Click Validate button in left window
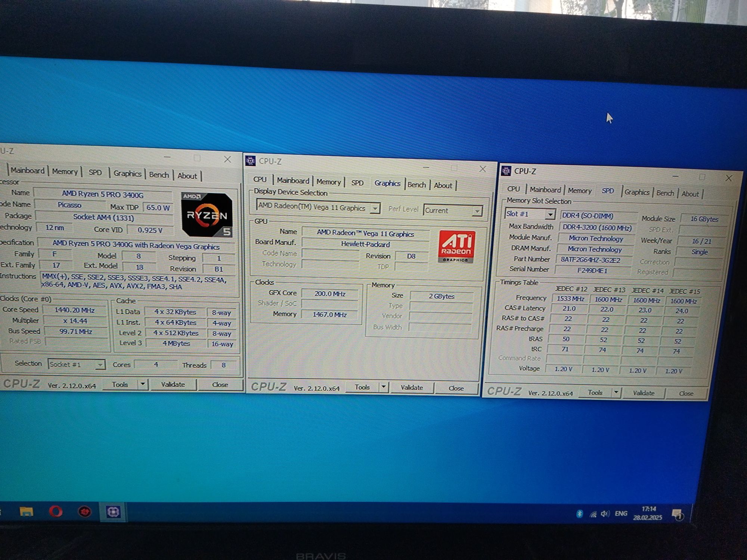This screenshot has width=747, height=560. [x=173, y=384]
